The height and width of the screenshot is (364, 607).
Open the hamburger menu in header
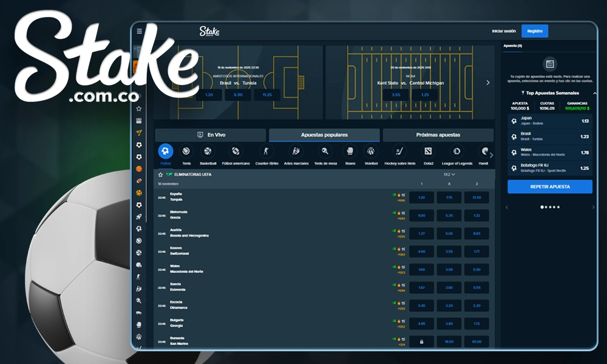point(139,32)
